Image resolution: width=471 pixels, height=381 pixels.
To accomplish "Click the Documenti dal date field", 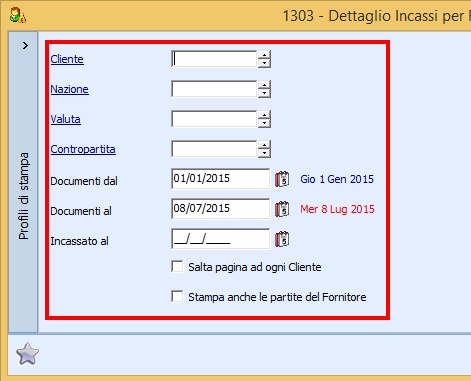I will click(220, 179).
